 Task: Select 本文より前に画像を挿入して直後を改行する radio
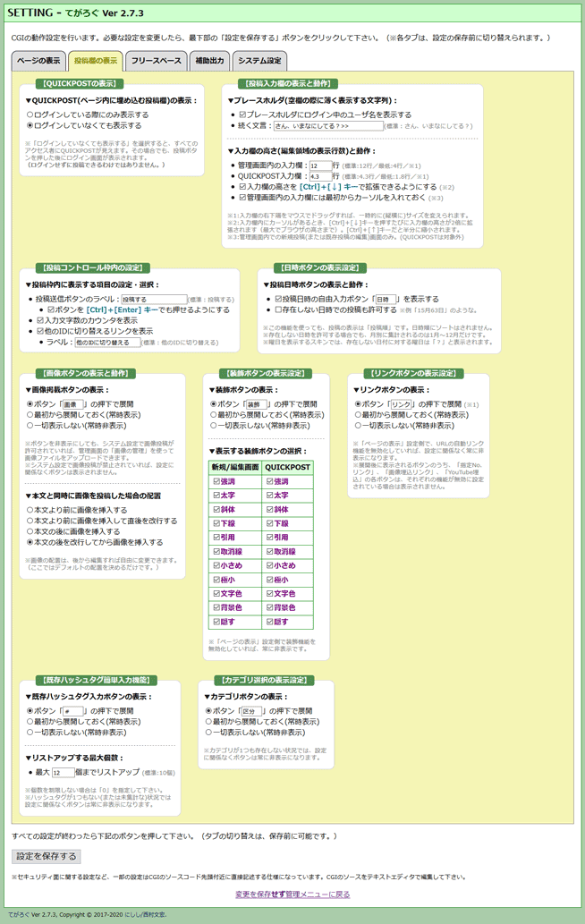(30, 521)
